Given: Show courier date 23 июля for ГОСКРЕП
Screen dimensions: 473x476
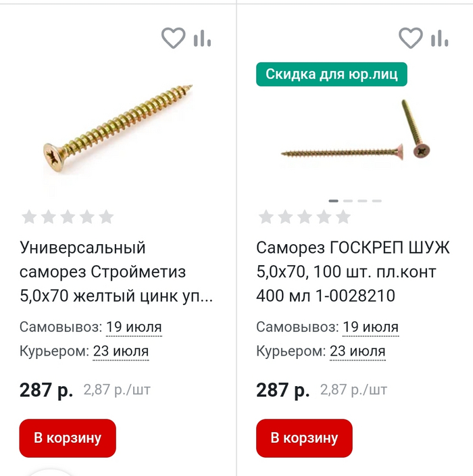Looking at the screenshot, I should [x=357, y=352].
